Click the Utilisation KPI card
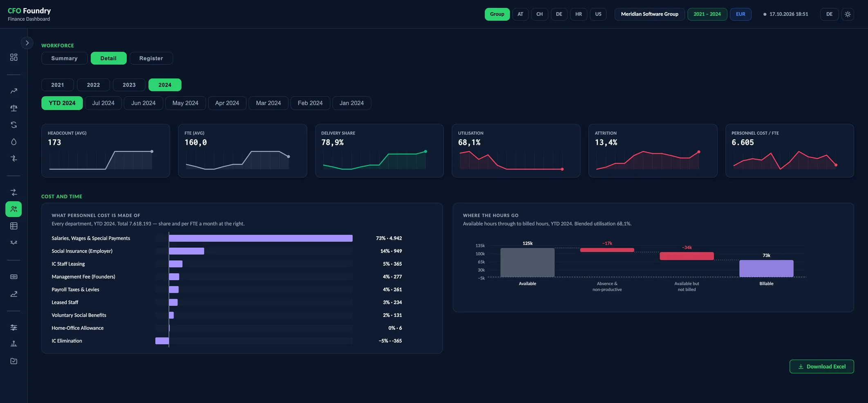Viewport: 868px width, 403px height. pyautogui.click(x=516, y=151)
